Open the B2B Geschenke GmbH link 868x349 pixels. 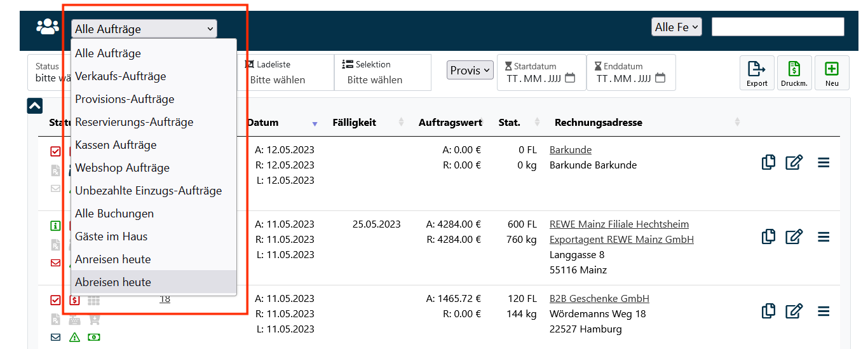599,298
